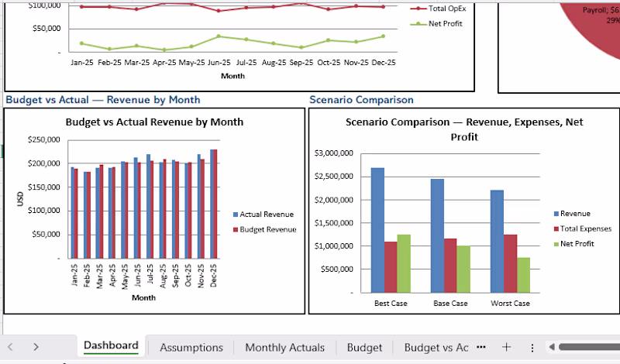Select the green Net Profit line

coord(232,43)
